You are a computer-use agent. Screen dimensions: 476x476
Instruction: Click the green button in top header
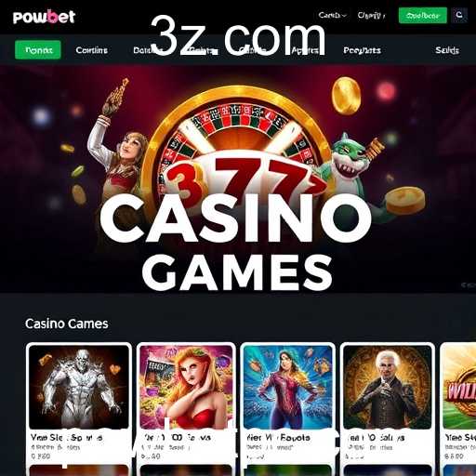click(423, 16)
